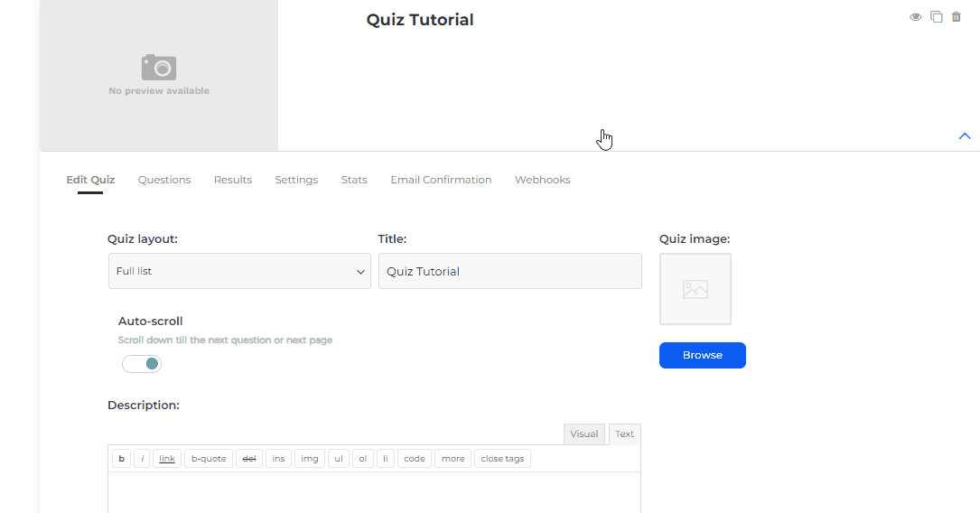Open the Questions tab
980x513 pixels.
point(164,180)
